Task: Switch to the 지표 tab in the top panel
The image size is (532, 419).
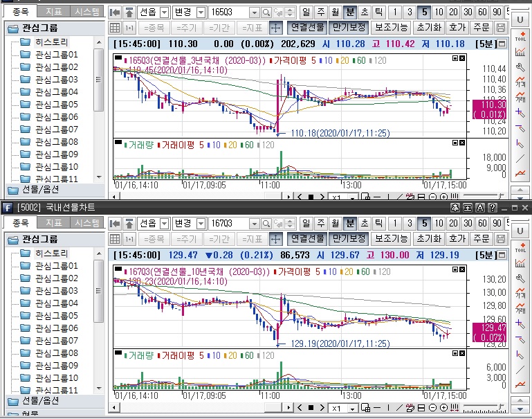Action: tap(53, 12)
